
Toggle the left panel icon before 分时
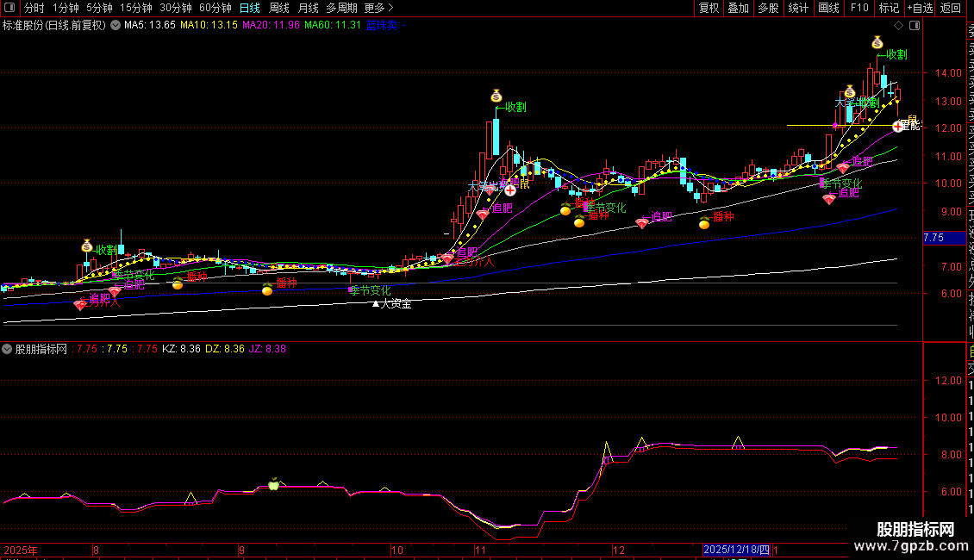9,8
